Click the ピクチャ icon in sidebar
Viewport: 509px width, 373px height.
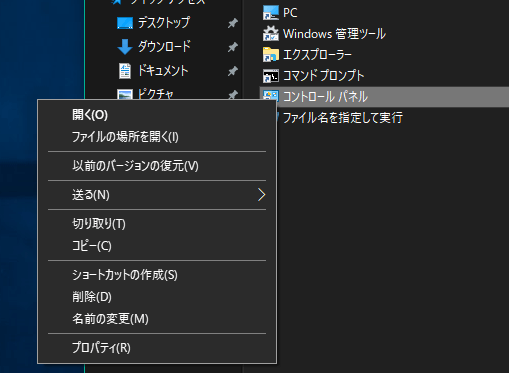(x=125, y=94)
